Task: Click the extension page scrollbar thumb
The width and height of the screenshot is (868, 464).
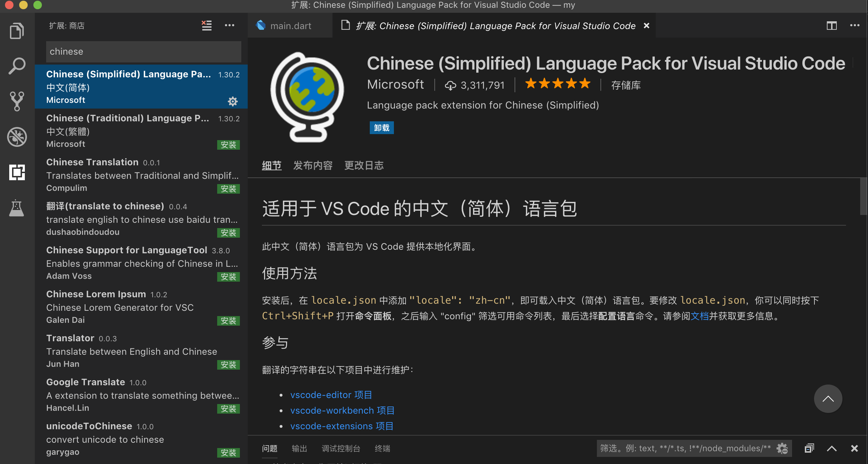Action: point(864,196)
